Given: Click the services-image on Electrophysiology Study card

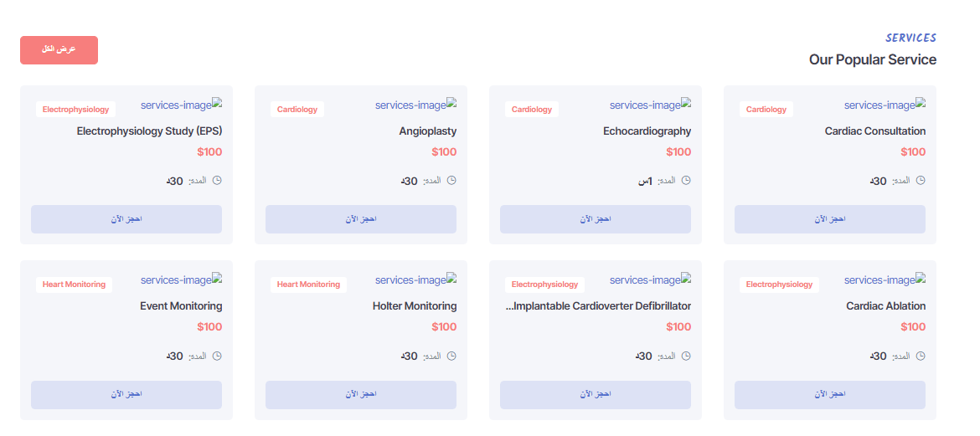Looking at the screenshot, I should 181,105.
